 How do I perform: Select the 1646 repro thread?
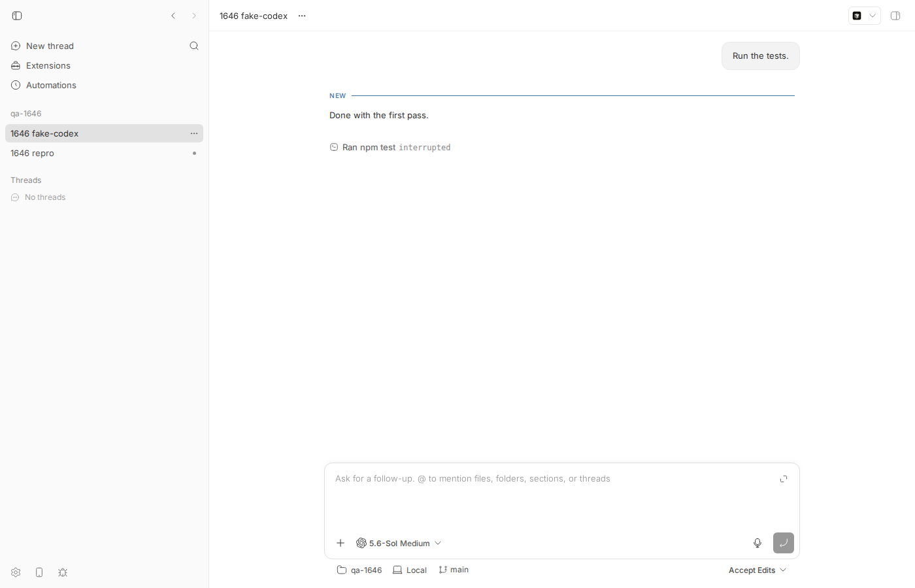(x=104, y=153)
